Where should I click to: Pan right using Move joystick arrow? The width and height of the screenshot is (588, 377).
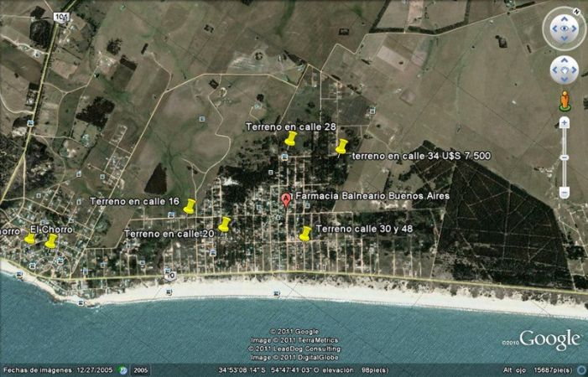point(575,70)
